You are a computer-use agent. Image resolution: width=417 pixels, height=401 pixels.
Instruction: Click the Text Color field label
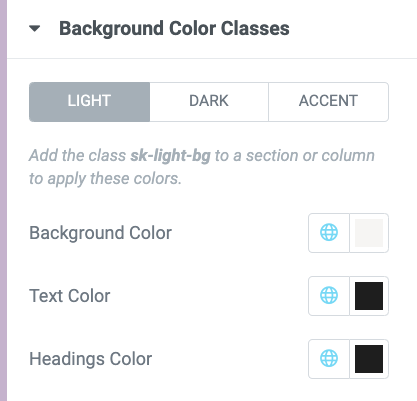(x=70, y=296)
